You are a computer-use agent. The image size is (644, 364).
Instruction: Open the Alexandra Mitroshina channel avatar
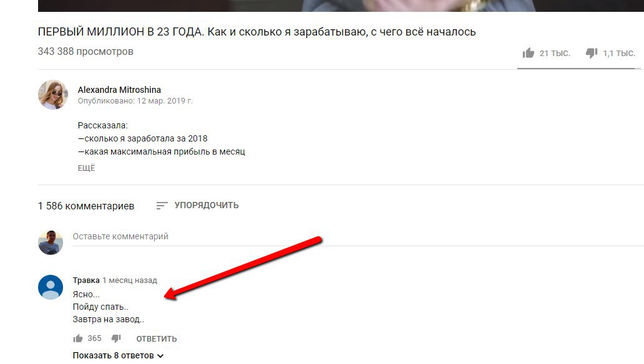click(53, 95)
